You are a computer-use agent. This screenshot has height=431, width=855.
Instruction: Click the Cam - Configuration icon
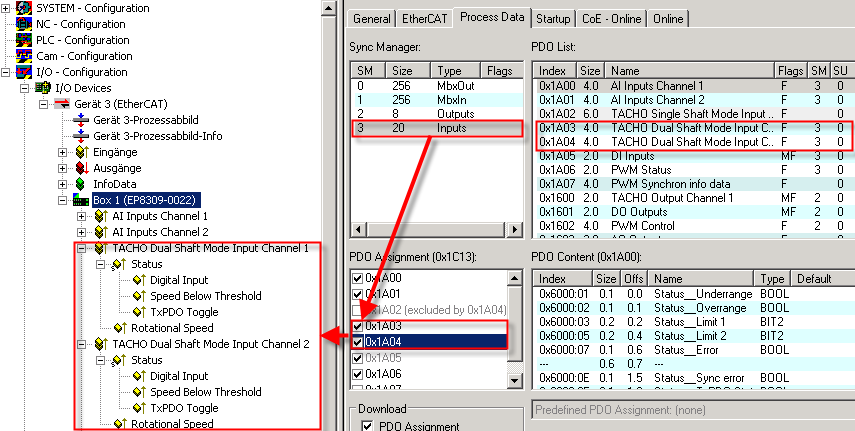24,56
